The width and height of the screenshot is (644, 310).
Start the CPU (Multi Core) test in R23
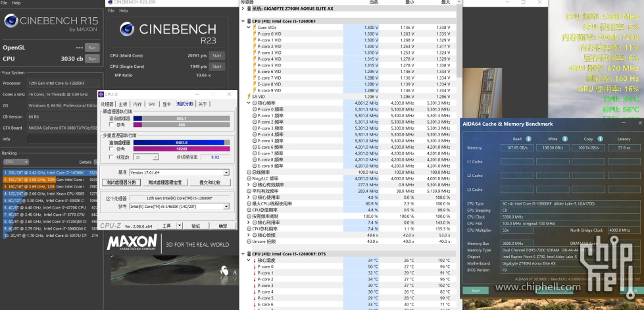[x=217, y=55]
